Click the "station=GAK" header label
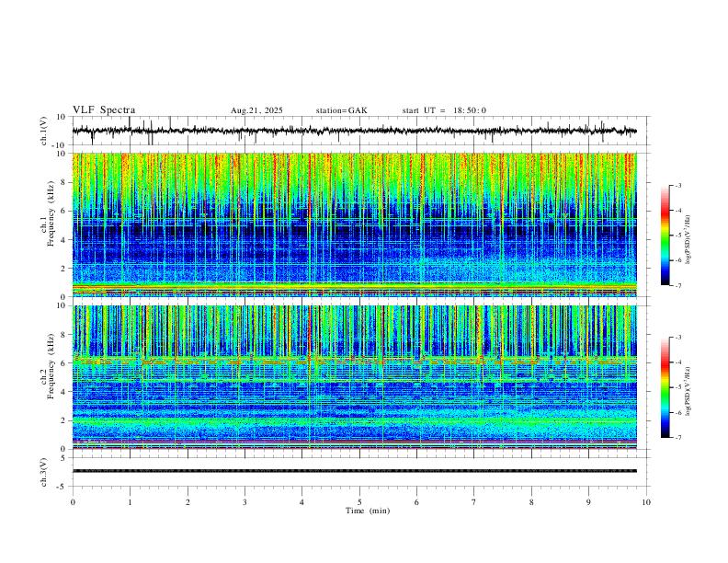The width and height of the screenshot is (728, 563). point(341,110)
